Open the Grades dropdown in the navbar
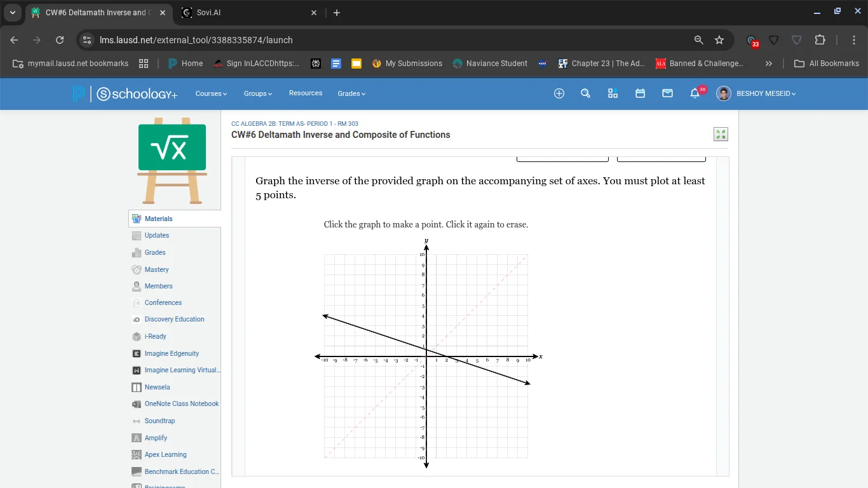Image resolution: width=868 pixels, height=488 pixels. (x=351, y=93)
